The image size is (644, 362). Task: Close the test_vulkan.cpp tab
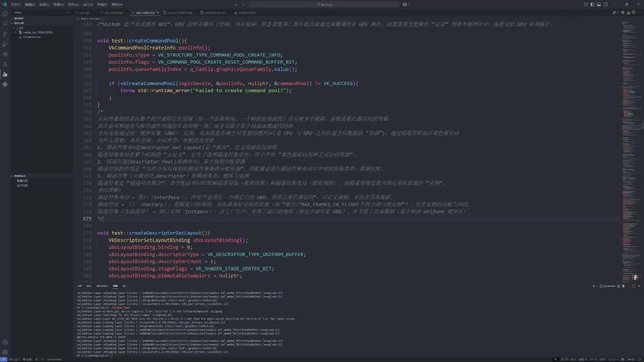(x=157, y=13)
